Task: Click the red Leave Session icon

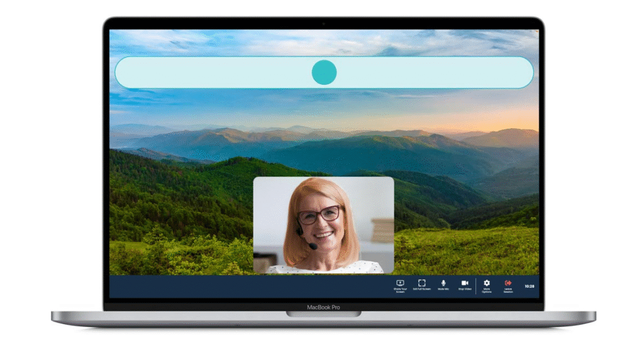Action: (x=508, y=283)
